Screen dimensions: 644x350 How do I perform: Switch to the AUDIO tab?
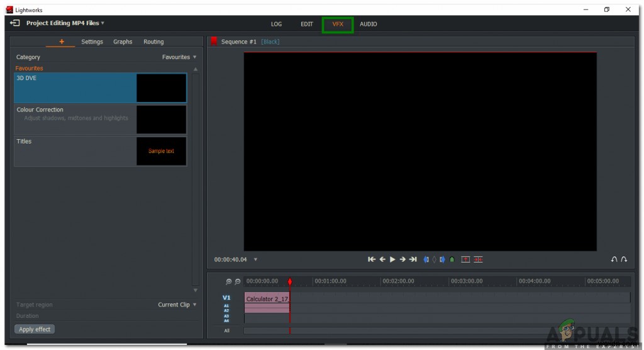point(368,25)
